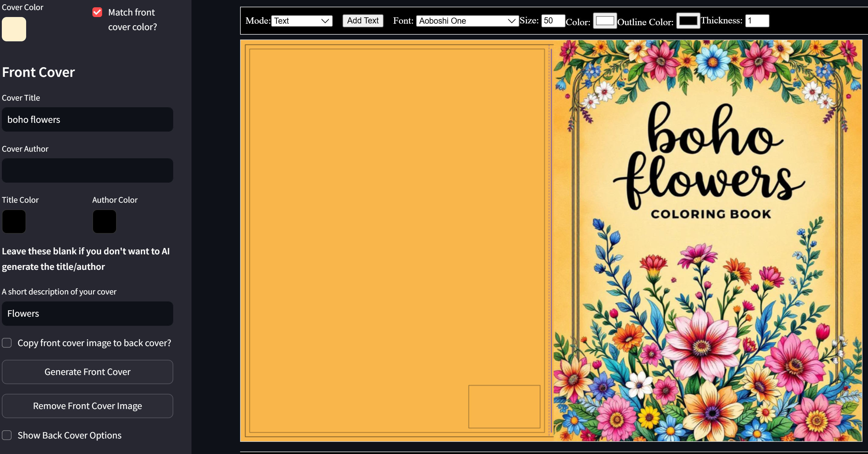
Task: Select the Size input showing 50
Action: pos(553,21)
